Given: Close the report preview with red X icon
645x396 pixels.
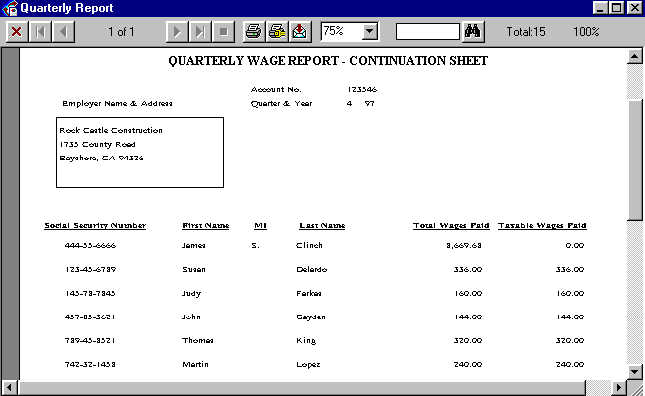Looking at the screenshot, I should 17,32.
